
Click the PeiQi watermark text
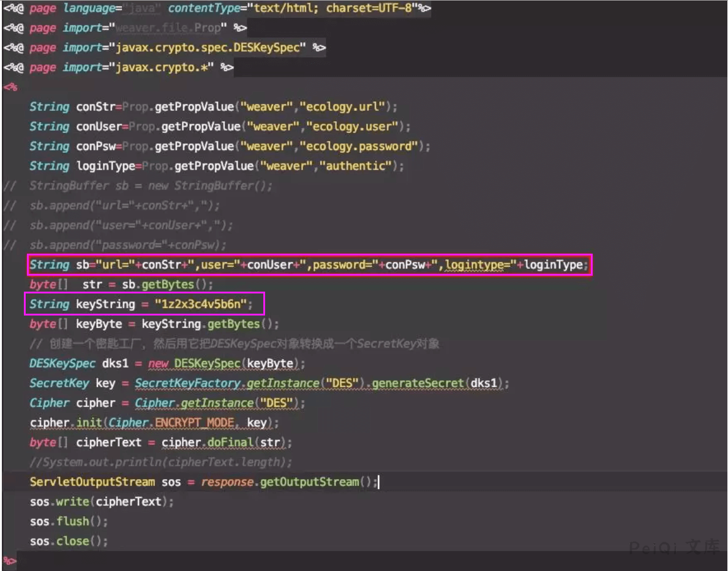point(674,547)
